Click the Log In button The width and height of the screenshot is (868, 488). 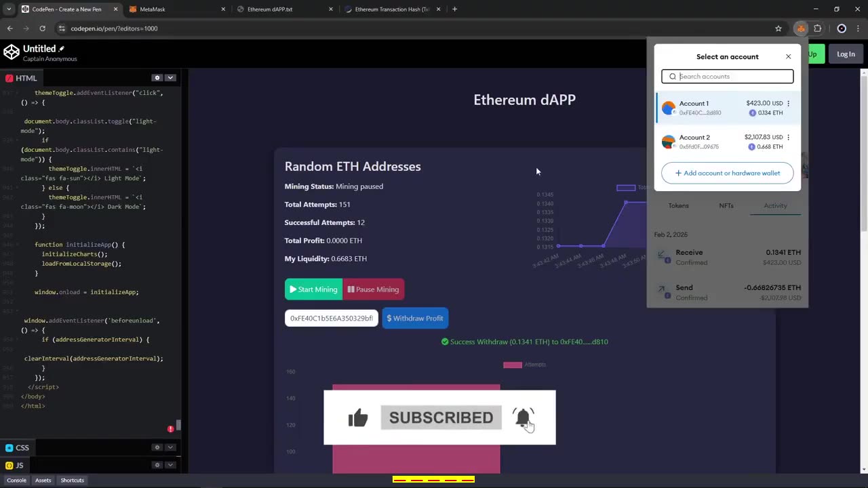coord(846,54)
